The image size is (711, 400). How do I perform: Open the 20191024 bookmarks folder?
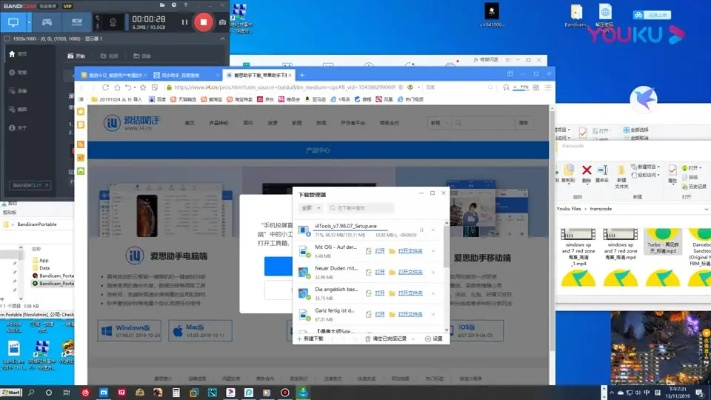click(117, 99)
